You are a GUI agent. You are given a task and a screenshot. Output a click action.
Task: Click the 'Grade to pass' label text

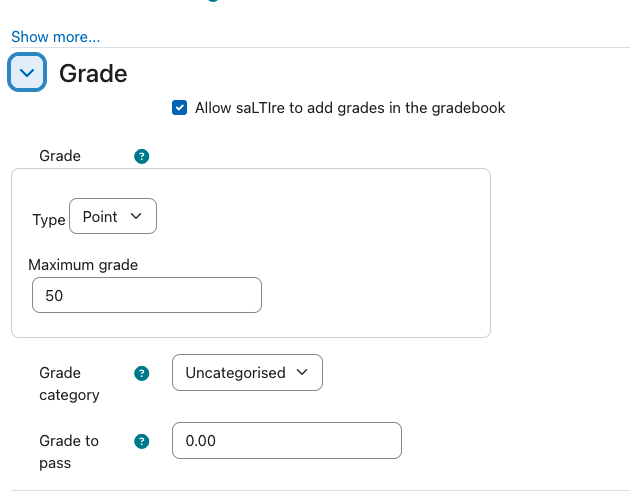point(69,452)
